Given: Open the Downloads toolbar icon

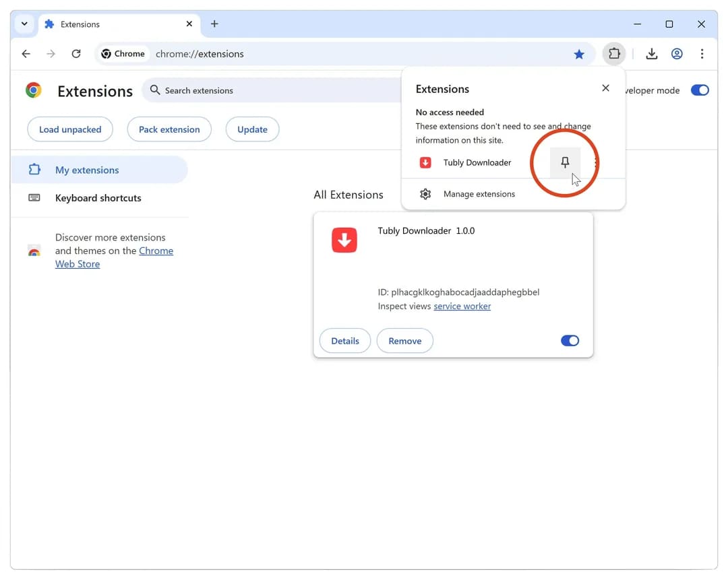Looking at the screenshot, I should pos(651,54).
